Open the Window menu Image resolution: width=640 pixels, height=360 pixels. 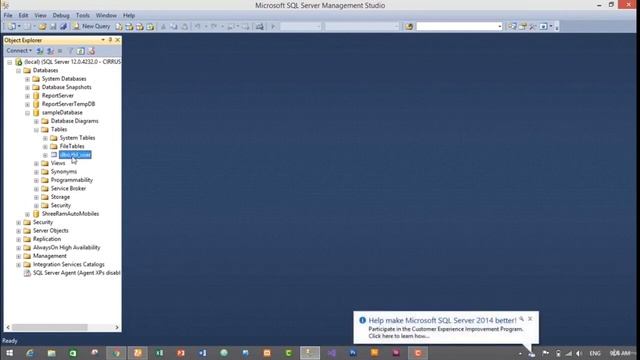click(106, 16)
